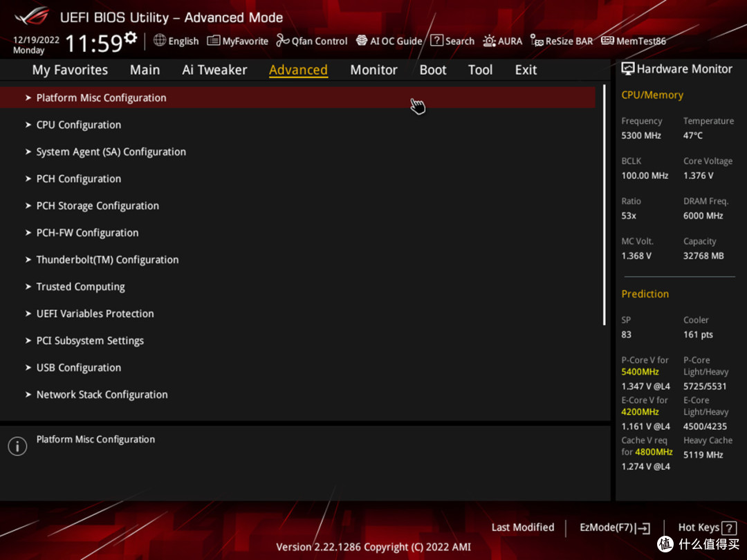Click the info icon in the help panel
The height and width of the screenshot is (560, 747).
[17, 446]
